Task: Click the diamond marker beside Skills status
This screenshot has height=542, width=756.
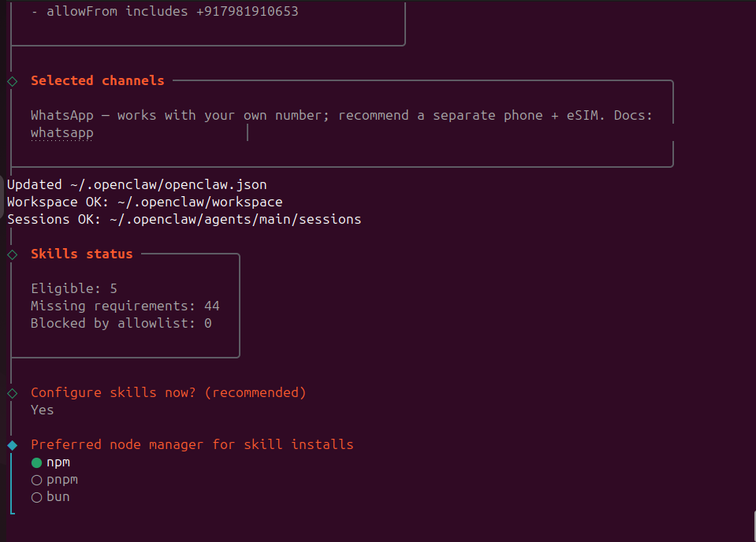Action: pyautogui.click(x=12, y=254)
